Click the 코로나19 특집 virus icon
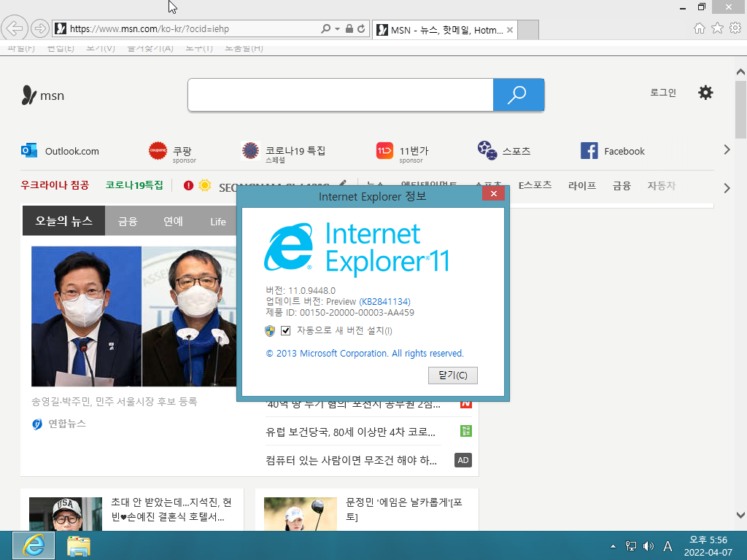 coord(251,150)
